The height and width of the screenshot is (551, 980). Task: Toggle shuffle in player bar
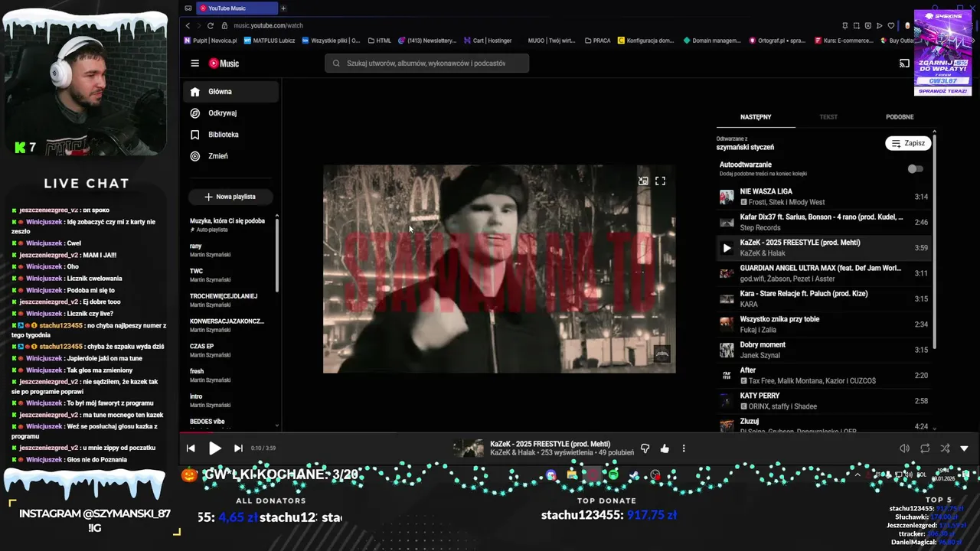pyautogui.click(x=945, y=448)
